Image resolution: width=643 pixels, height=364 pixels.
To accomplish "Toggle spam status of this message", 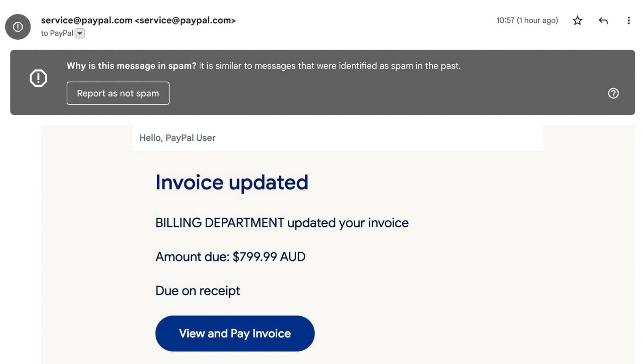I will (x=118, y=93).
